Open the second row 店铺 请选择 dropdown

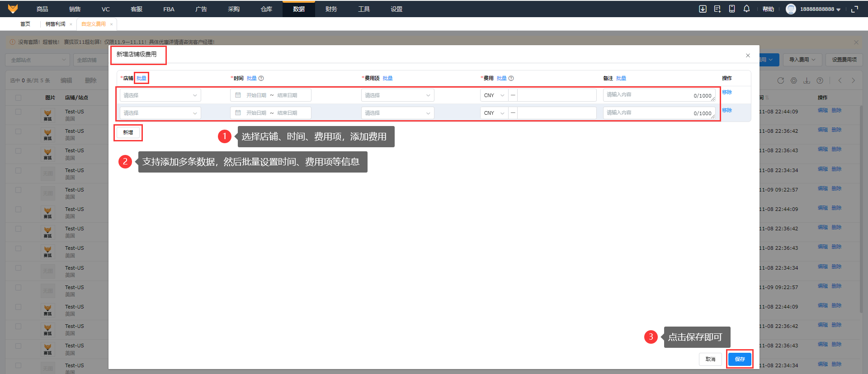[x=160, y=113]
